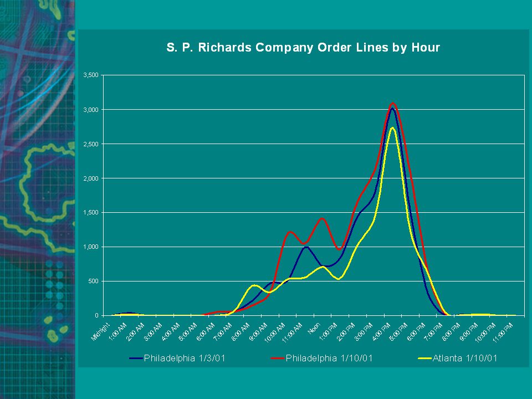This screenshot has width=532, height=399.
Task: Click the '4:00 PM' x-axis label
Action: pos(381,331)
